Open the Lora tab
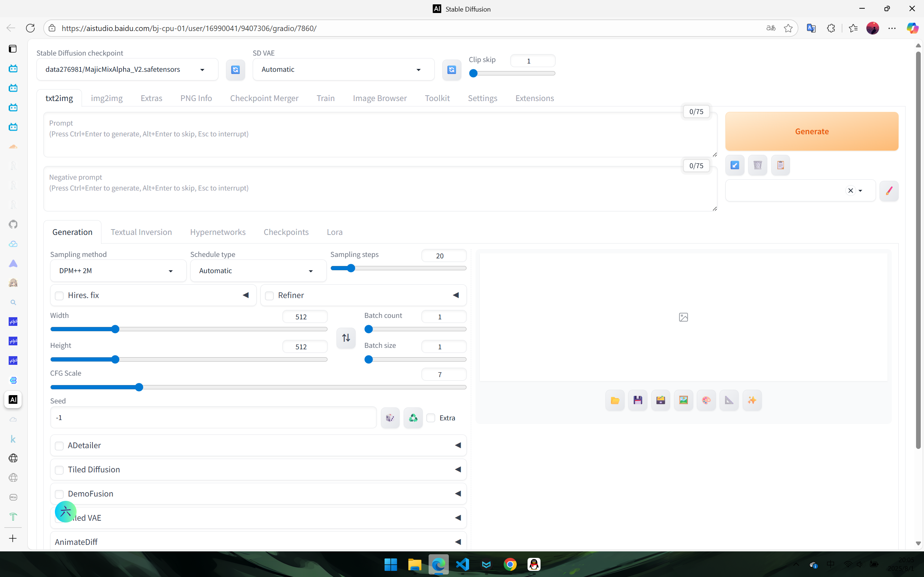 334,232
